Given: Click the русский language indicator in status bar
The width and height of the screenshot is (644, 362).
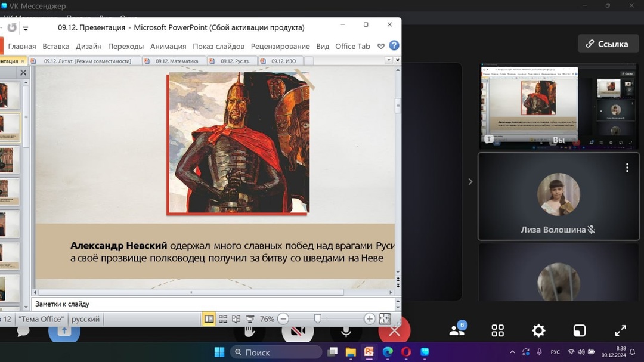Looking at the screenshot, I should coord(85,319).
